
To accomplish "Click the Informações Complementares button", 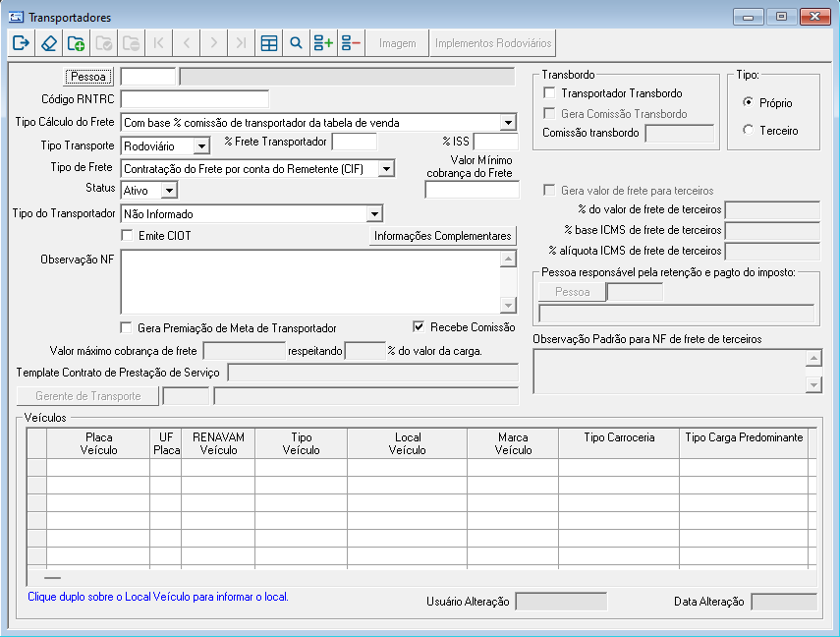I will click(442, 236).
